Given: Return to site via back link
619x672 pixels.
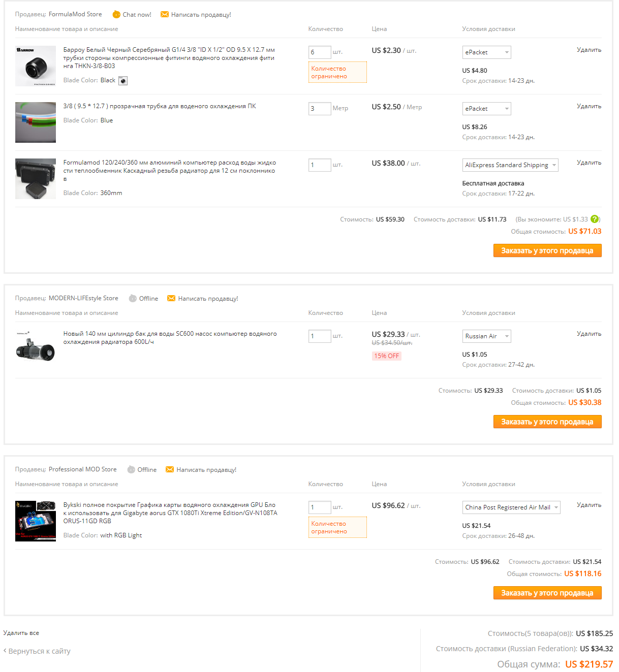Looking at the screenshot, I should [38, 651].
